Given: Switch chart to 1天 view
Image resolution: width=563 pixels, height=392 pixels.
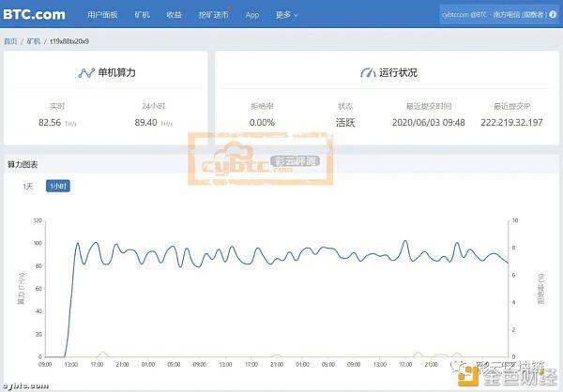Looking at the screenshot, I should 27,187.
